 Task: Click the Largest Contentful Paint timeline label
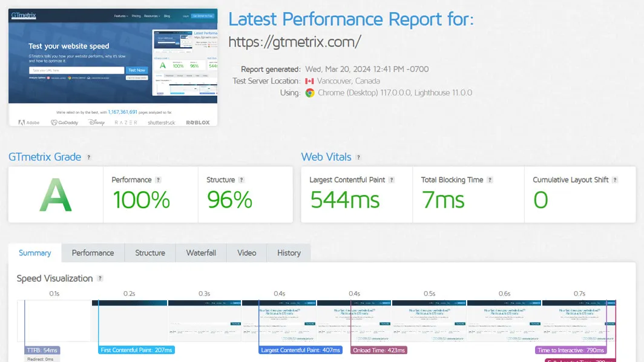point(300,350)
